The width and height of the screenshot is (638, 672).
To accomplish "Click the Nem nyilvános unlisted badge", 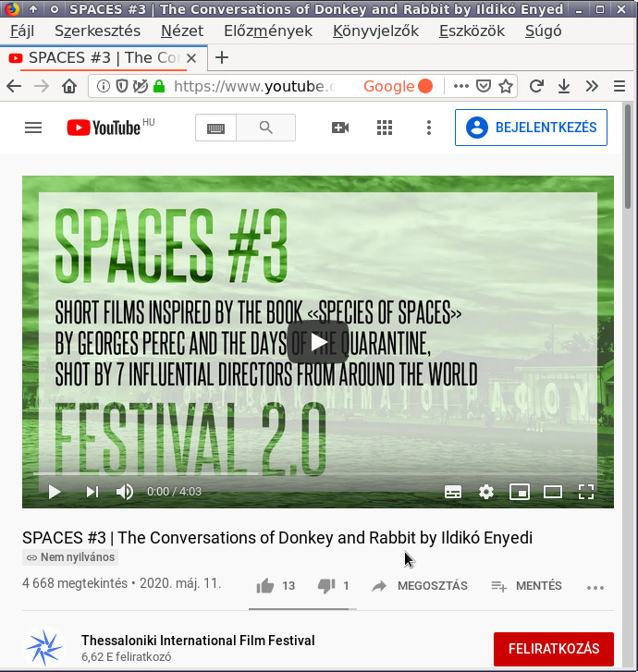I will click(x=70, y=557).
